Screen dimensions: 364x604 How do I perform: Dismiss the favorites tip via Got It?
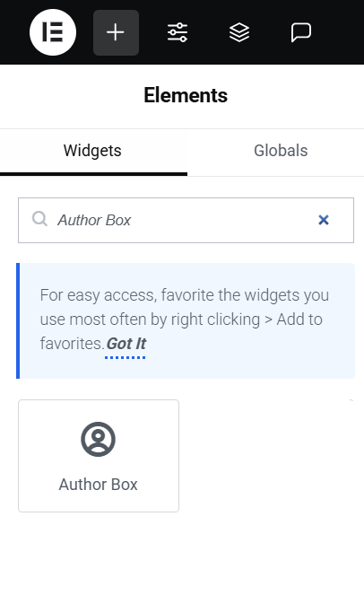[x=126, y=344]
